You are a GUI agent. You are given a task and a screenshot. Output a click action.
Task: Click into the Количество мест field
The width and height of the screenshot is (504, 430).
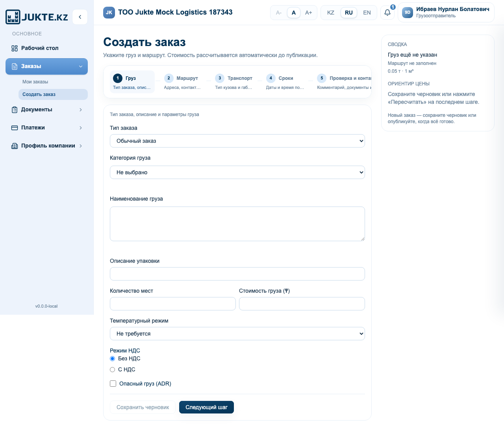(173, 304)
